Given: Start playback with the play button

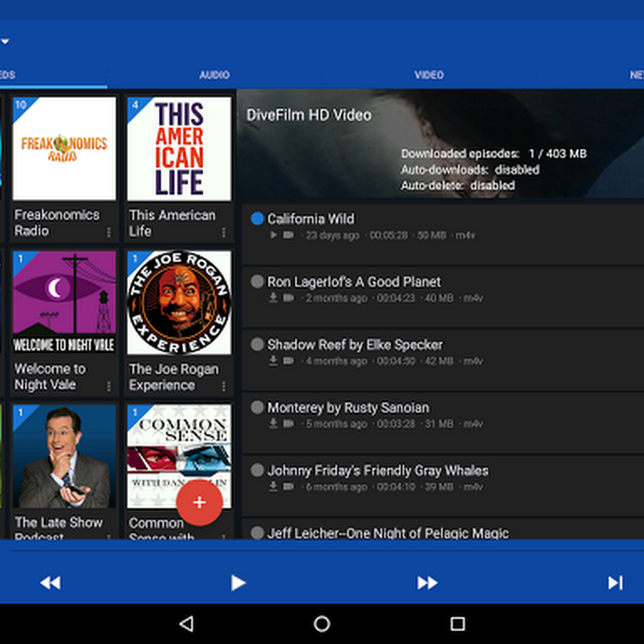Looking at the screenshot, I should [238, 582].
